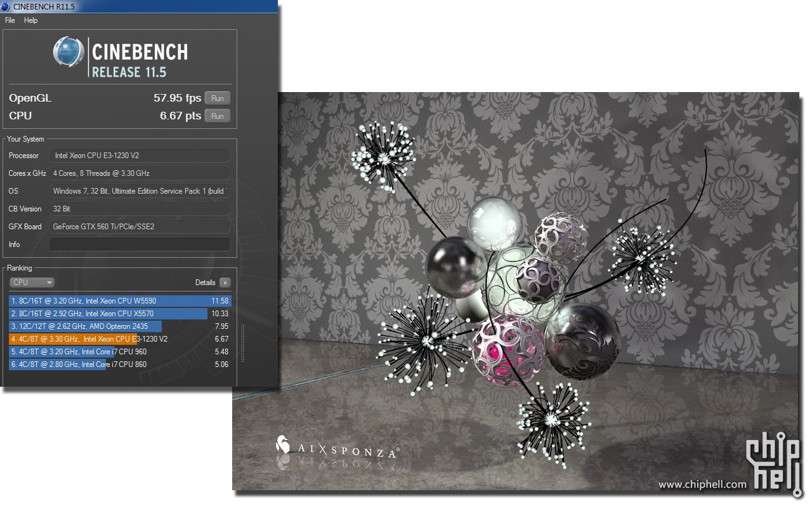Run the OpenGL benchmark
The height and width of the screenshot is (508, 812).
click(x=218, y=98)
